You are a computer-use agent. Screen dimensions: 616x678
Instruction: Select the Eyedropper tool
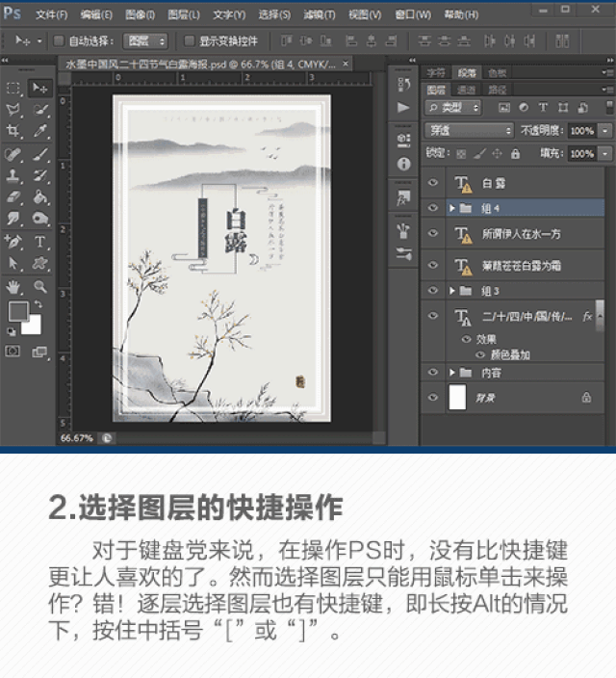click(39, 131)
